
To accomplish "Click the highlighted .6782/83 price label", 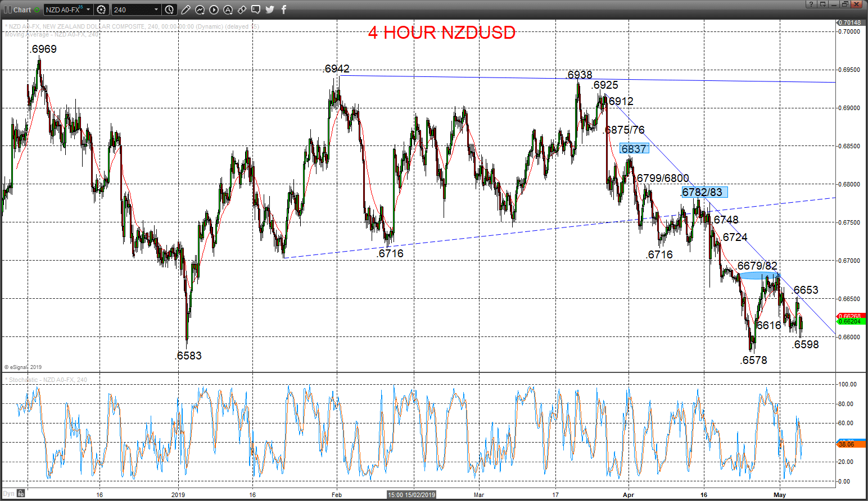I will 704,192.
